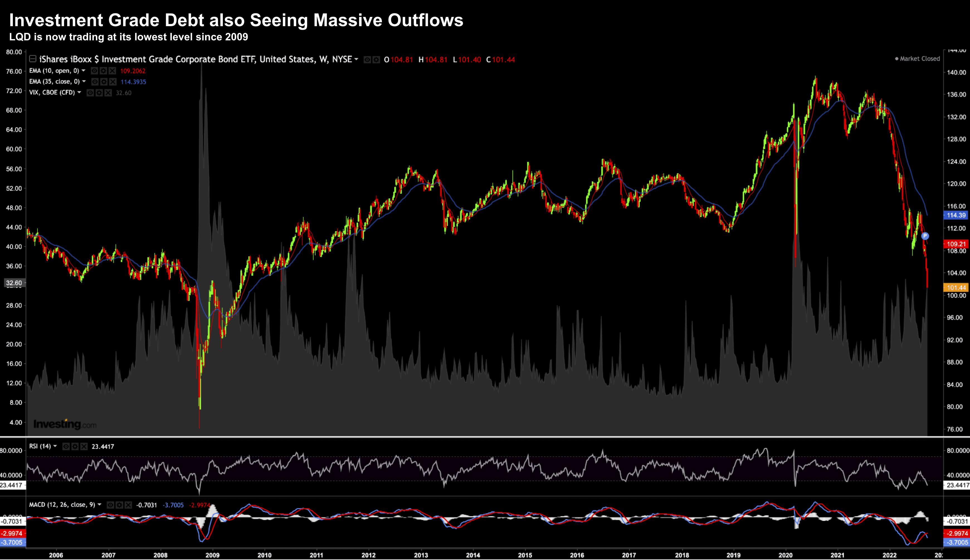This screenshot has width=970, height=560.
Task: Open the RSI (14) dropdown arrow
Action: (55, 446)
